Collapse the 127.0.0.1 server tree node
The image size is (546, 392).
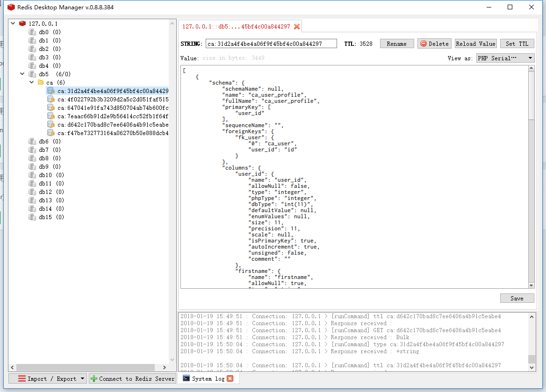click(x=13, y=23)
